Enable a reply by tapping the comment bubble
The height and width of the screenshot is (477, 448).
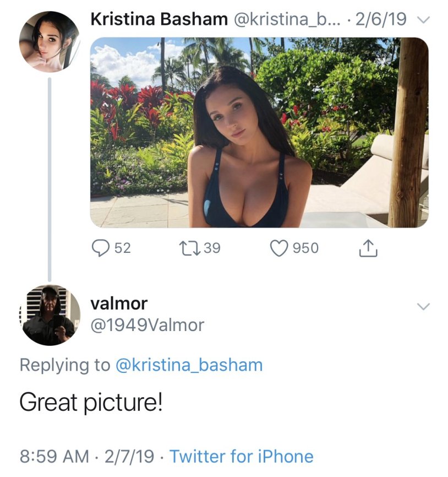click(102, 248)
